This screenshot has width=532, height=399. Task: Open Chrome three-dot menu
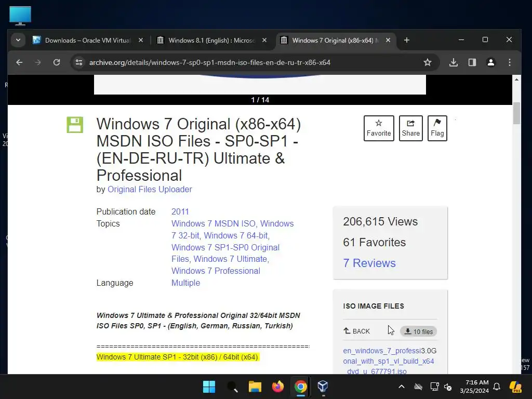click(510, 62)
